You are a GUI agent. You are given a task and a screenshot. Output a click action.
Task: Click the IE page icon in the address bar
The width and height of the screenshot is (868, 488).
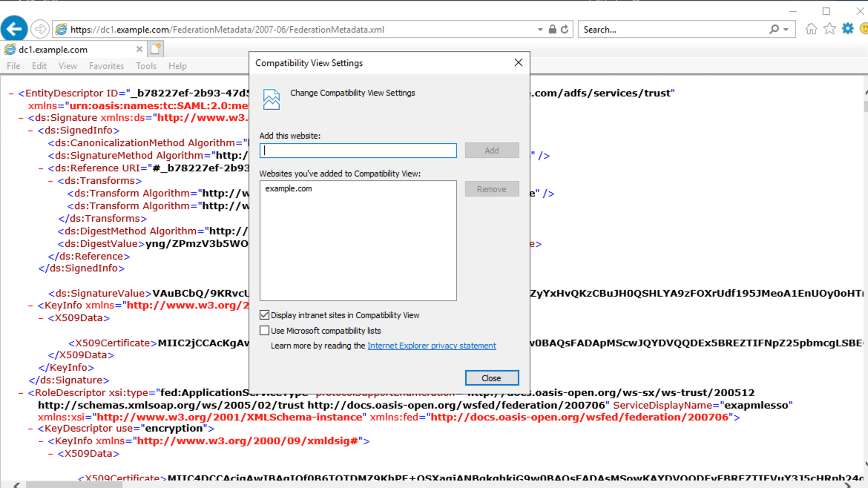click(62, 30)
